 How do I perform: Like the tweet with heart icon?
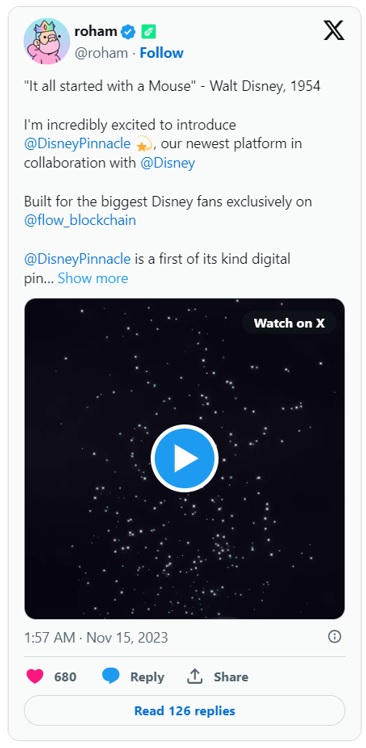[x=35, y=676]
